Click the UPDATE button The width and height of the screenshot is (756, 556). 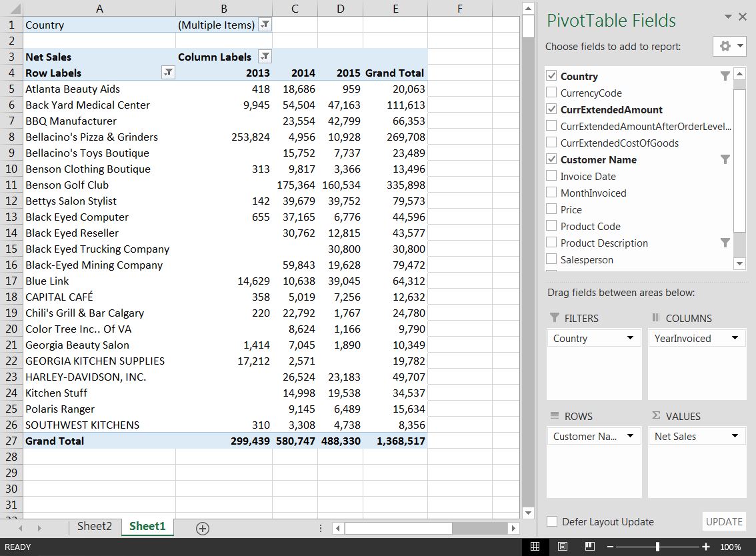[x=724, y=521]
